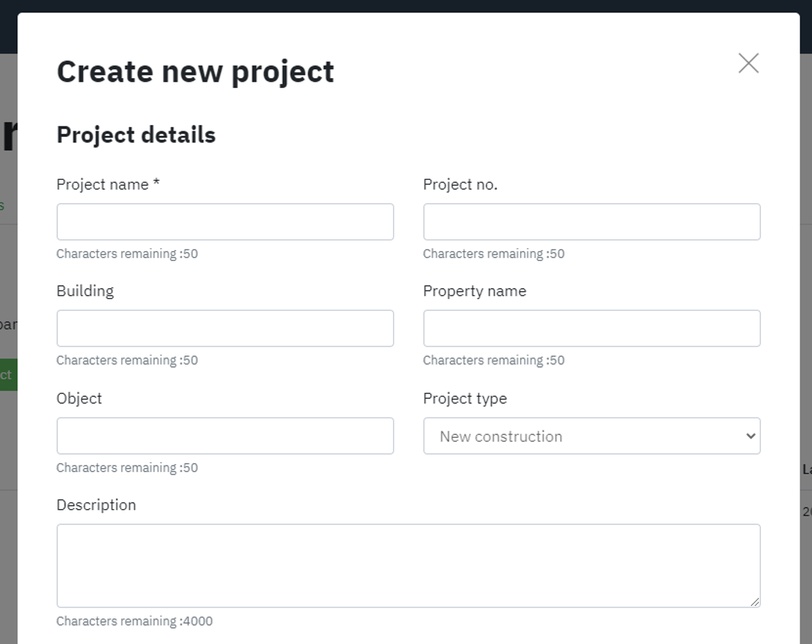Screen dimensions: 812x644
Task: Close the Create new project dialog
Action: [748, 63]
